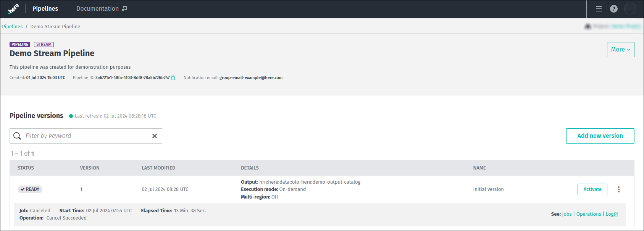Image resolution: width=644 pixels, height=231 pixels.
Task: Open the Jobs link
Action: pos(567,214)
